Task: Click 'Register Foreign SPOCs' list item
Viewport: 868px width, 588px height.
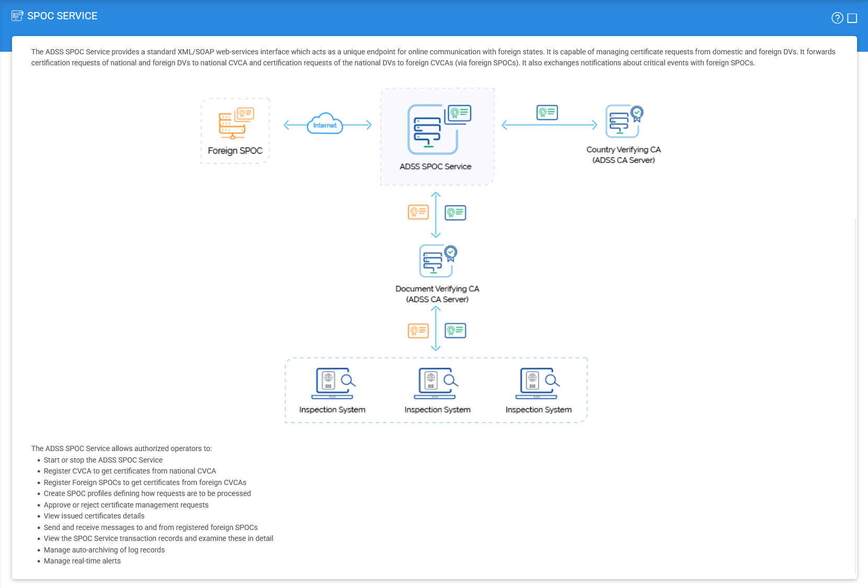Action: click(145, 482)
